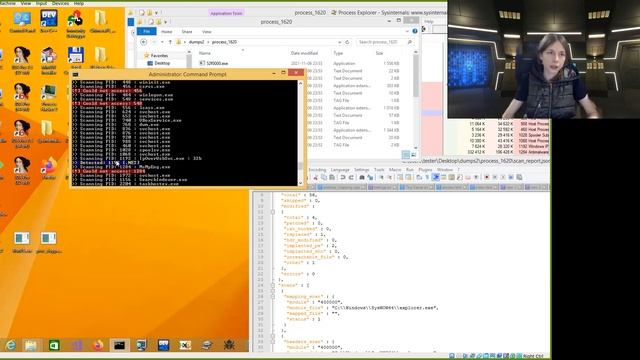640x360 pixels.
Task: Open the purple Visual Studio taskbar icon
Action: pyautogui.click(x=76, y=345)
